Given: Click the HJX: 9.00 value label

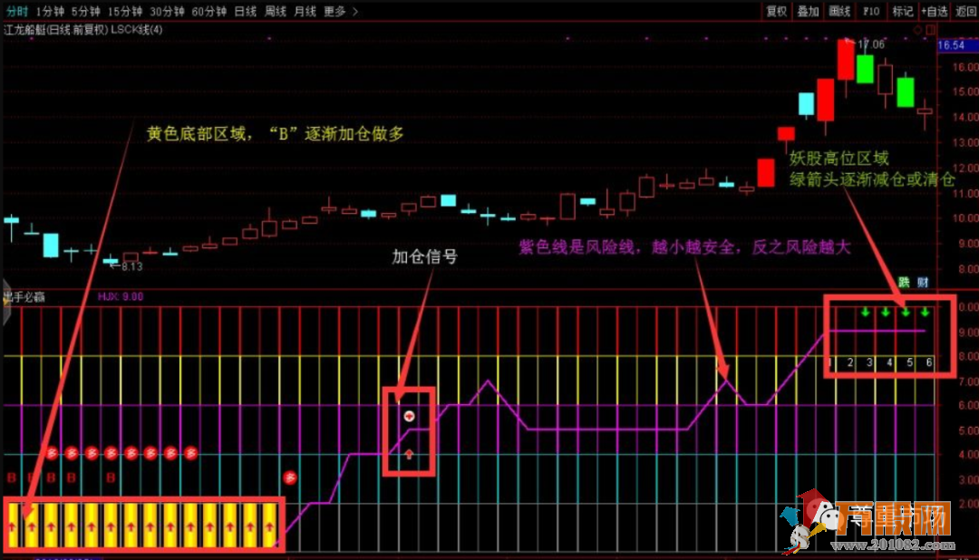Looking at the screenshot, I should [x=121, y=296].
